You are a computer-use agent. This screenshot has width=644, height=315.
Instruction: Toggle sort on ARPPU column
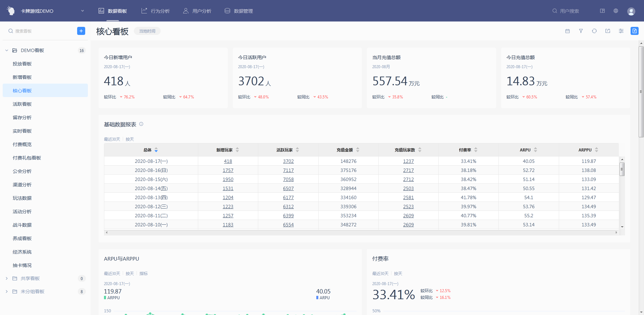[x=596, y=150]
